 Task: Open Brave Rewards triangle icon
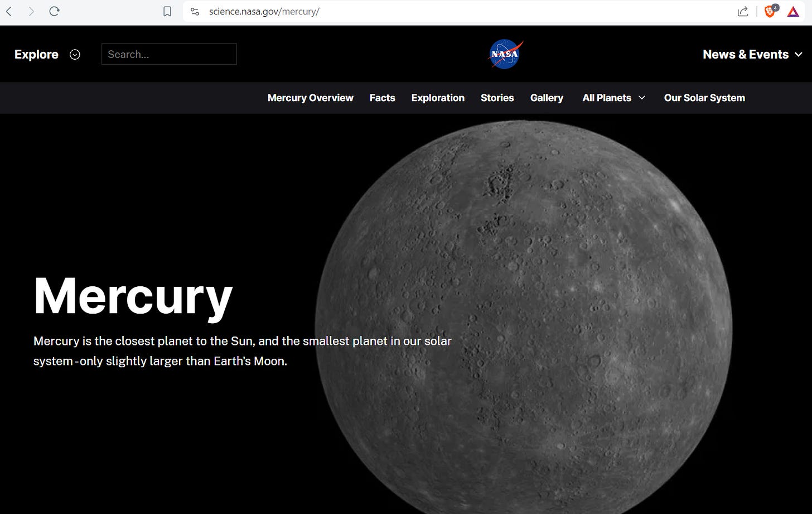(x=793, y=11)
